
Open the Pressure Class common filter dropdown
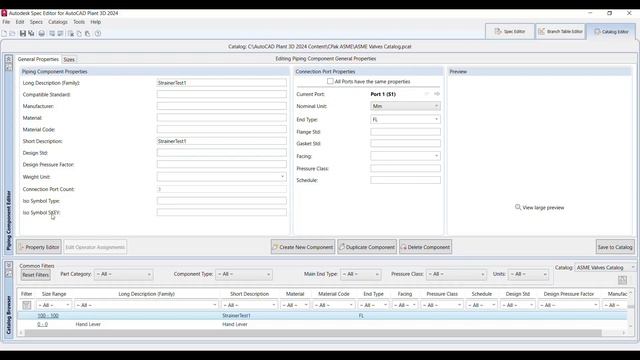pos(456,274)
